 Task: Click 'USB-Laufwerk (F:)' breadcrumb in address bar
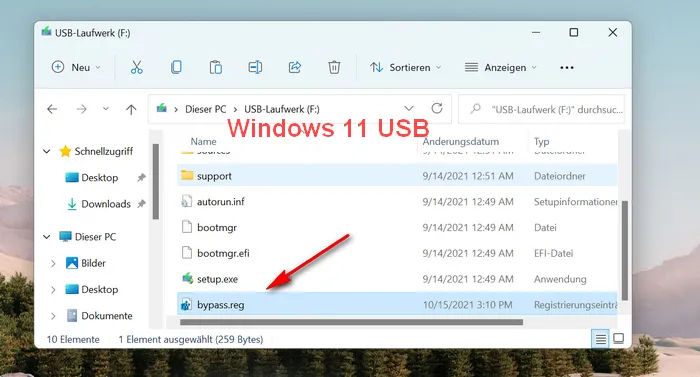(282, 109)
